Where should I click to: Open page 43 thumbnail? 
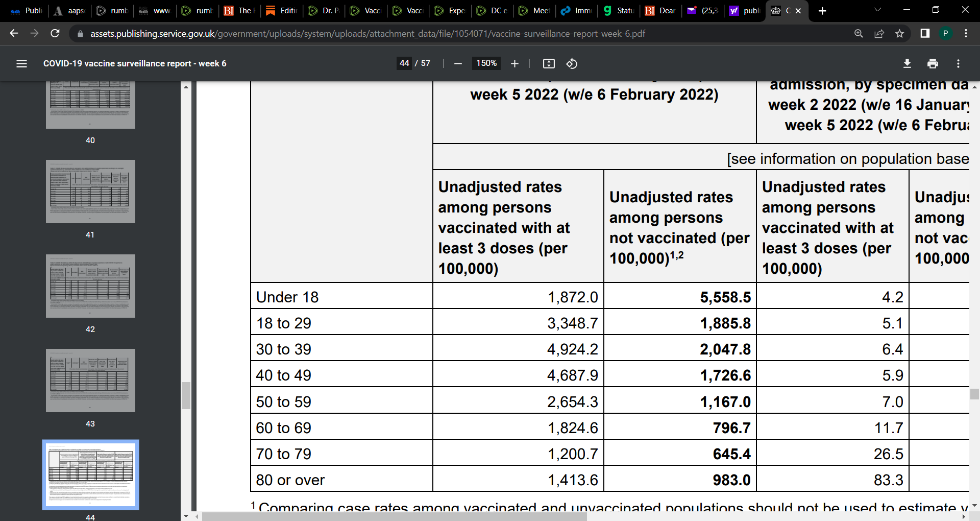pyautogui.click(x=90, y=381)
